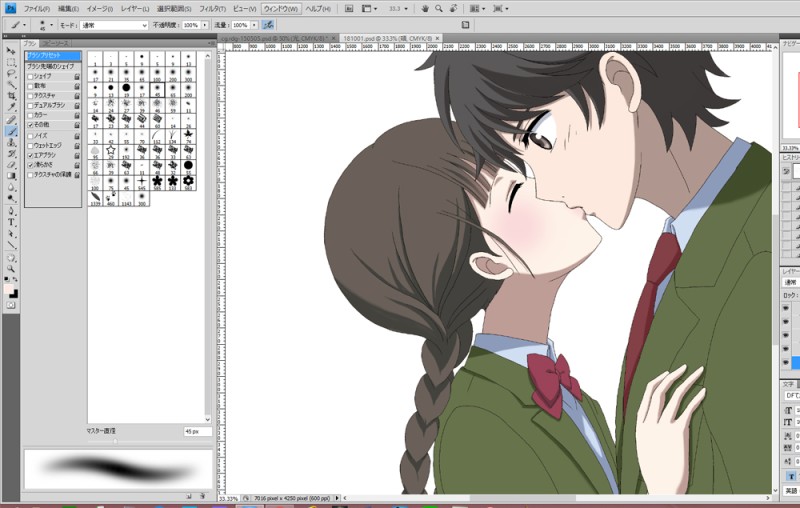This screenshot has width=800, height=508.
Task: Click the Rotate View tool in the application bar
Action: 453,9
